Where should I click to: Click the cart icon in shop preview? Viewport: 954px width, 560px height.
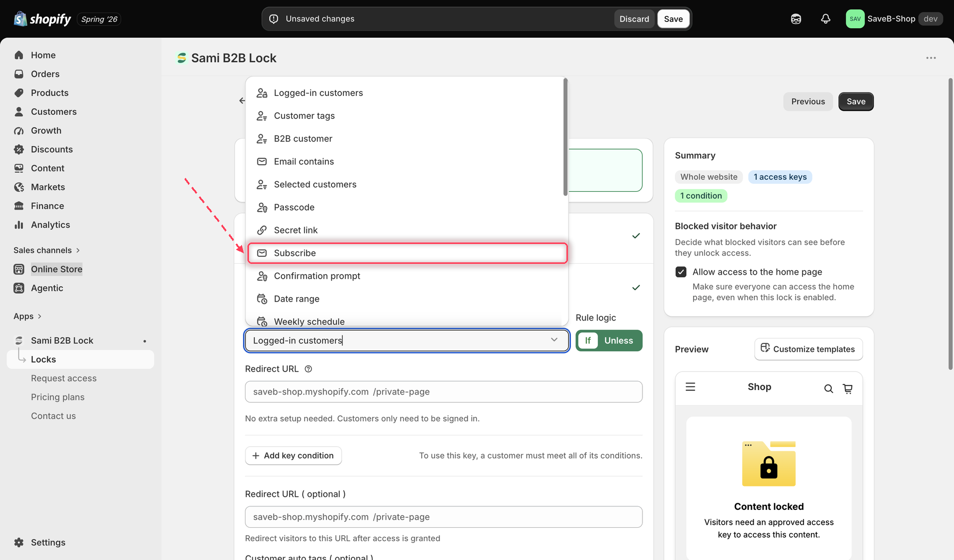(848, 389)
